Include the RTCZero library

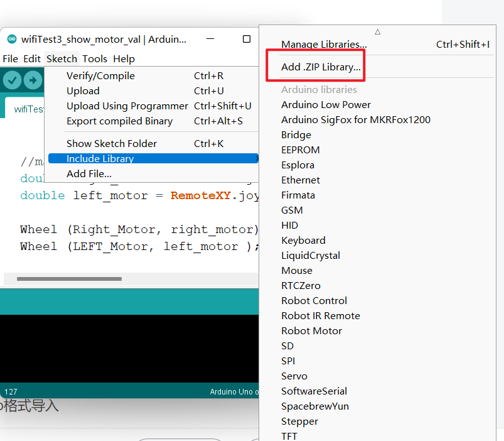[x=378, y=286]
